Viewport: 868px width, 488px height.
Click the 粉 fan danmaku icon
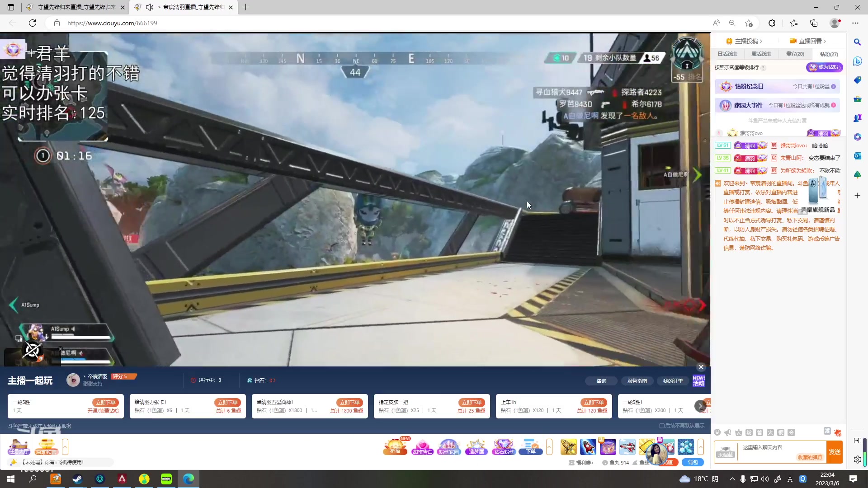coord(749,432)
